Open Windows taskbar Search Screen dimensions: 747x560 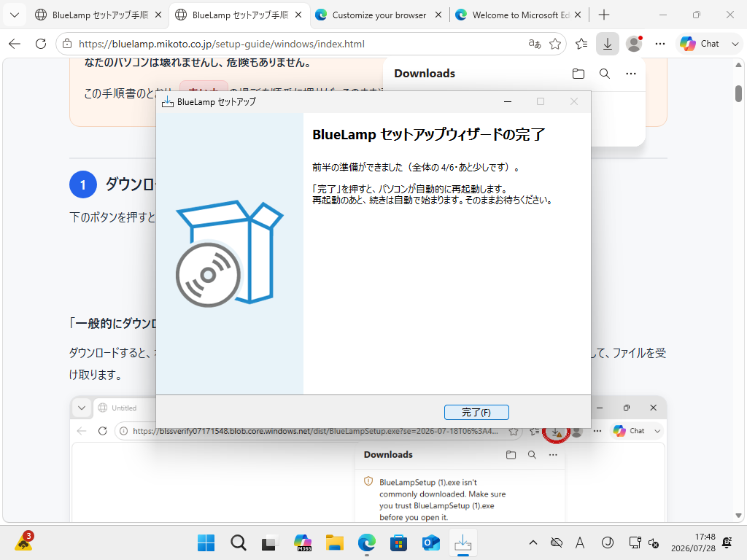239,542
